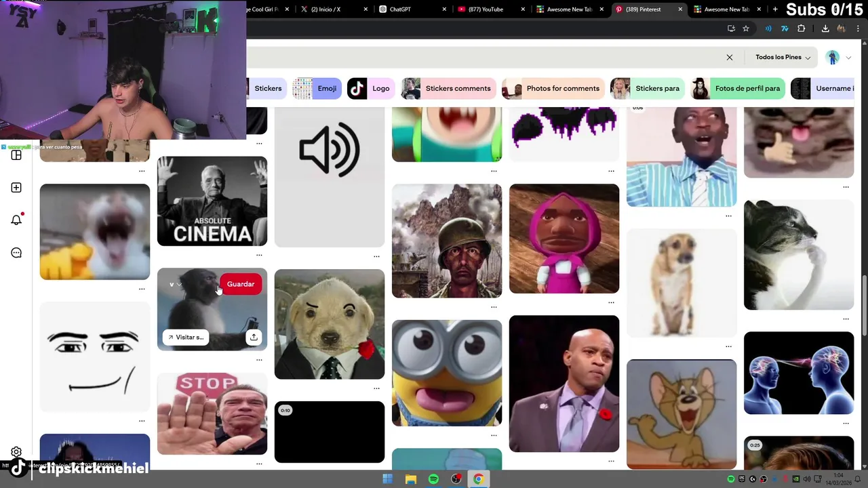Viewport: 868px width, 488px height.
Task: Select the Logo chip with TikTok icon
Action: (371, 88)
